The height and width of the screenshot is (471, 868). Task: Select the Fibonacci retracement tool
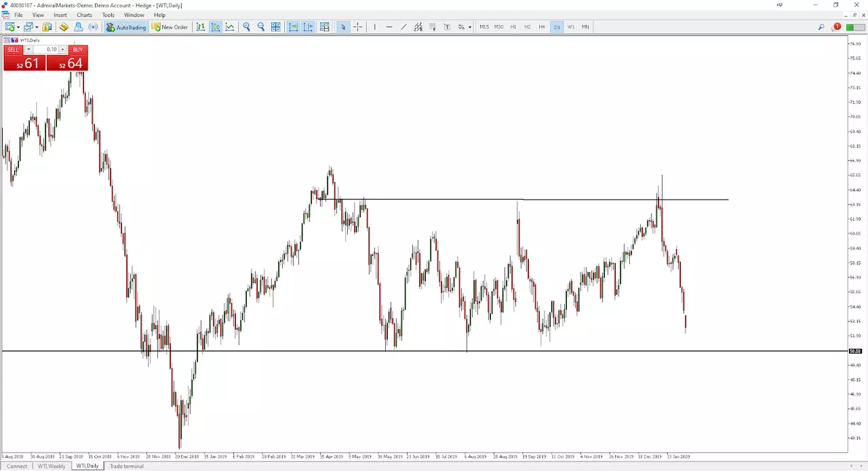pos(433,27)
